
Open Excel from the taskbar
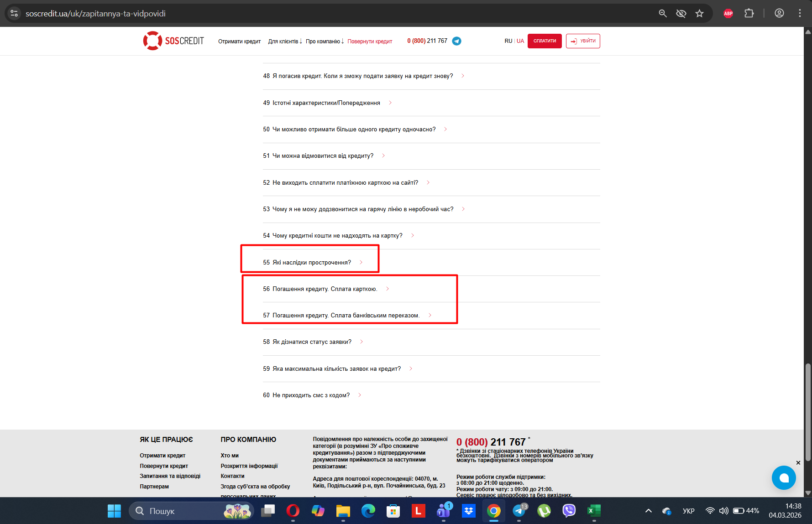tap(594, 511)
